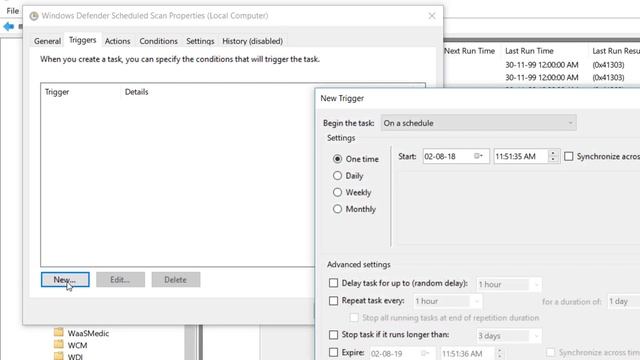This screenshot has width=640, height=360.
Task: Open the File menu
Action: [x=13, y=11]
